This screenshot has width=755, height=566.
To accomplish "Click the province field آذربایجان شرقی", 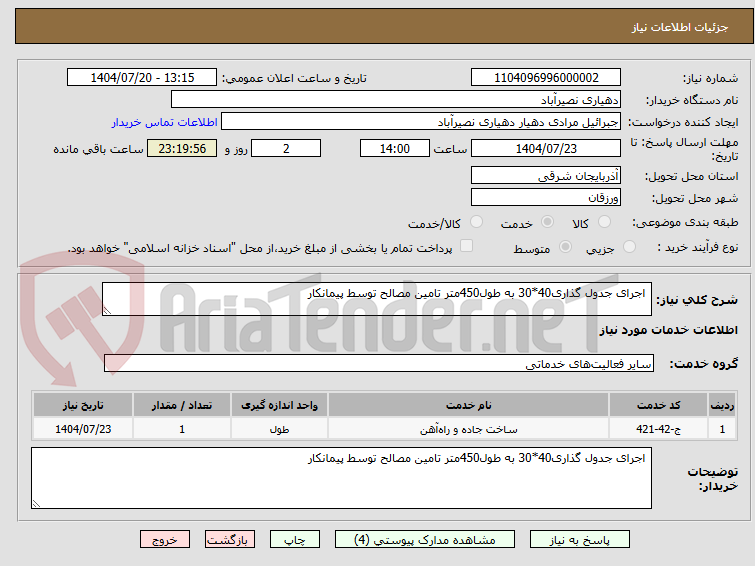I will tap(546, 176).
